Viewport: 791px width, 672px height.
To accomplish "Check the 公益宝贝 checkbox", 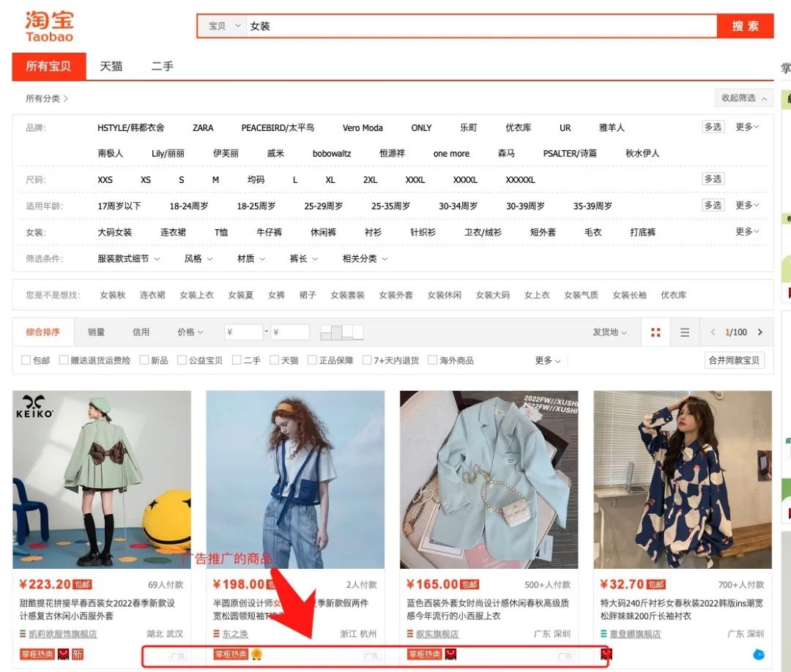I will click(182, 360).
